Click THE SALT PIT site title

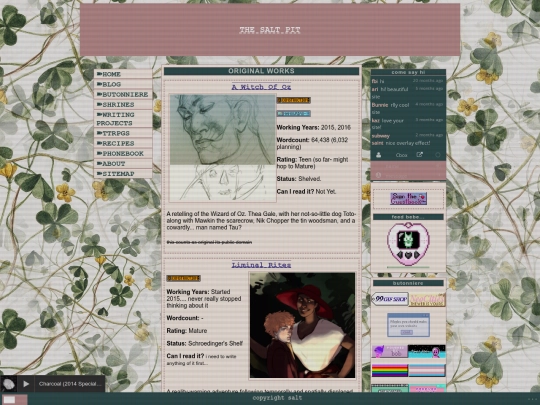pyautogui.click(x=270, y=30)
